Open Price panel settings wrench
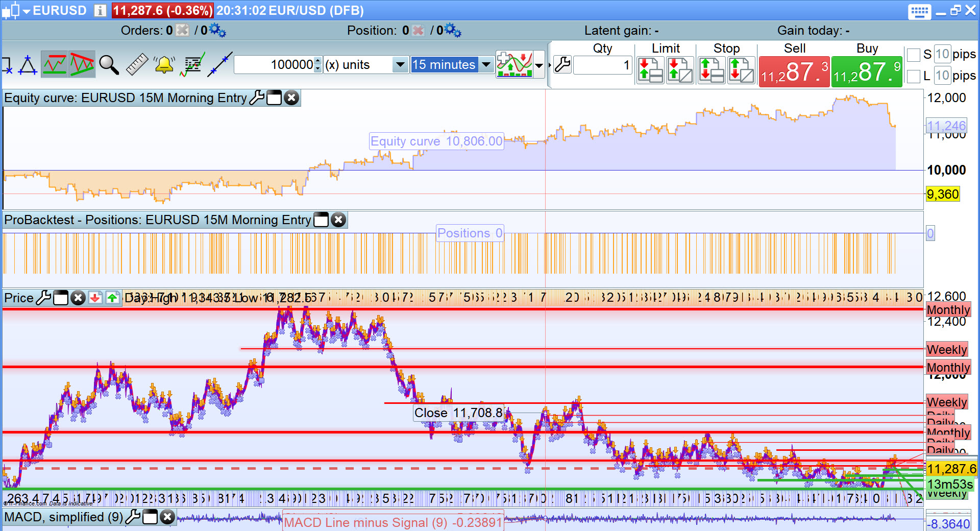This screenshot has width=980, height=531. (43, 298)
